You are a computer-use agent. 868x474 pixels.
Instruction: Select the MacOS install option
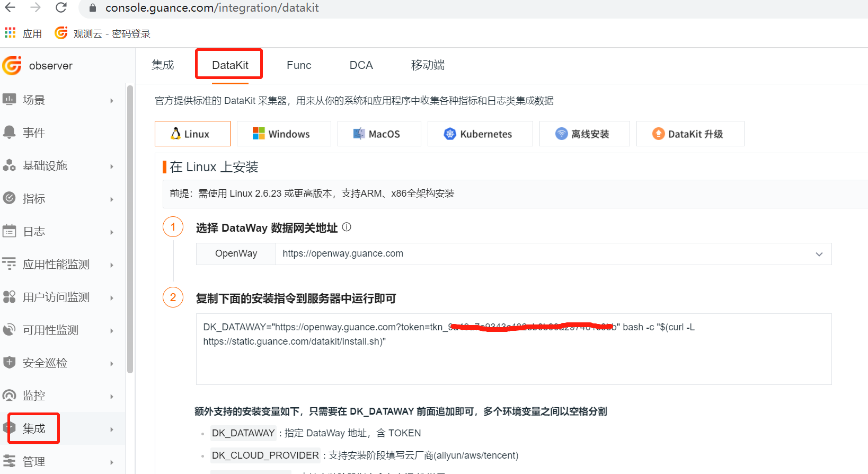(x=379, y=134)
